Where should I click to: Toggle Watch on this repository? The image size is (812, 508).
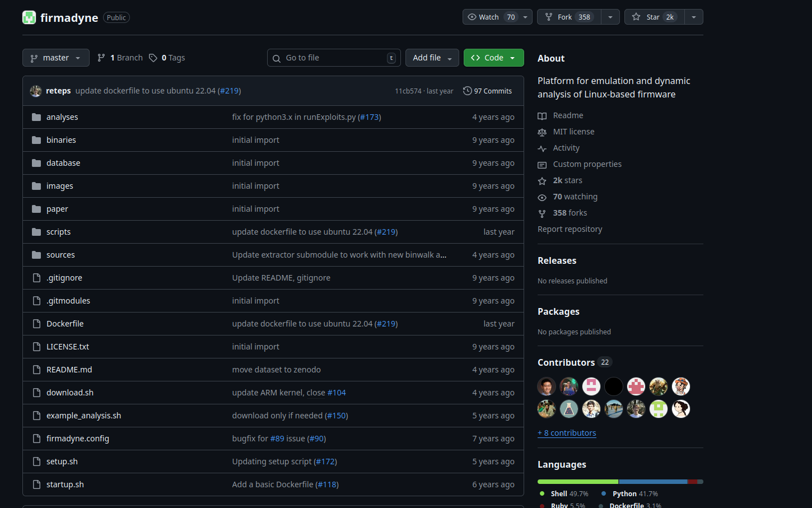(490, 17)
